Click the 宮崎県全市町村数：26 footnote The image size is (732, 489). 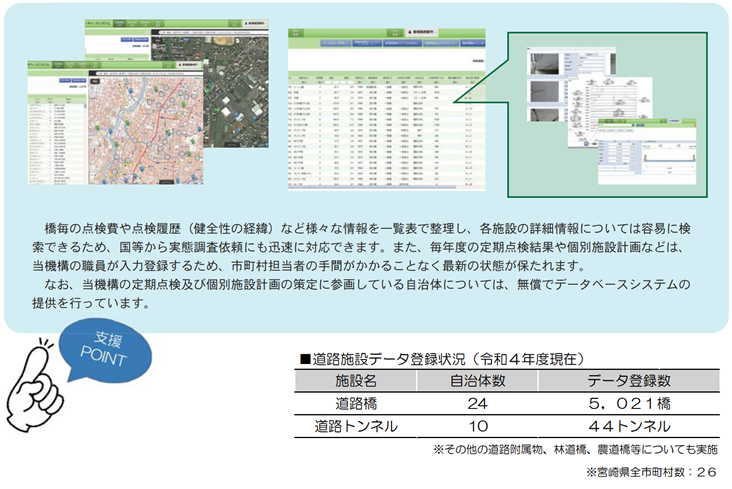point(652,472)
